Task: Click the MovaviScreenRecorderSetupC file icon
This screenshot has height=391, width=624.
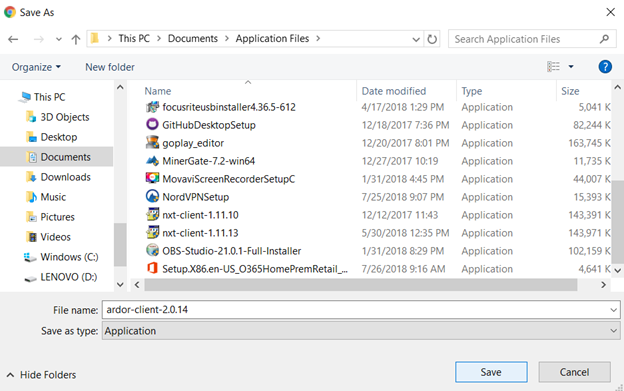Action: [152, 179]
